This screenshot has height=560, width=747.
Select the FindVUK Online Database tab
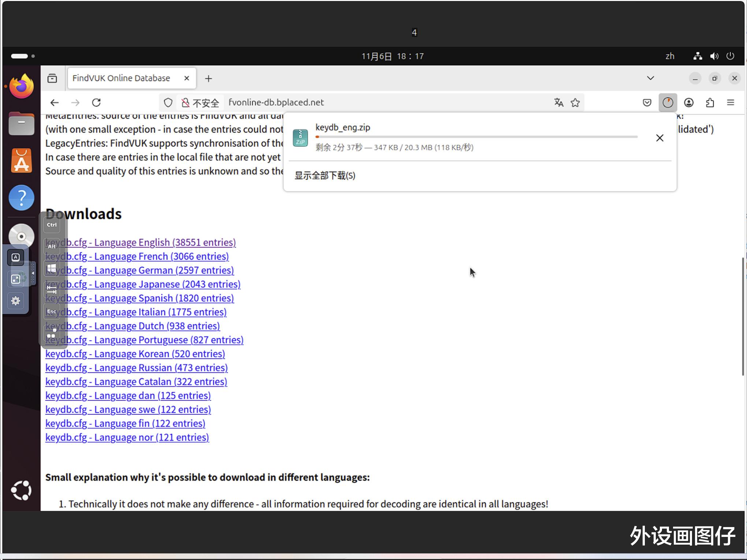121,78
